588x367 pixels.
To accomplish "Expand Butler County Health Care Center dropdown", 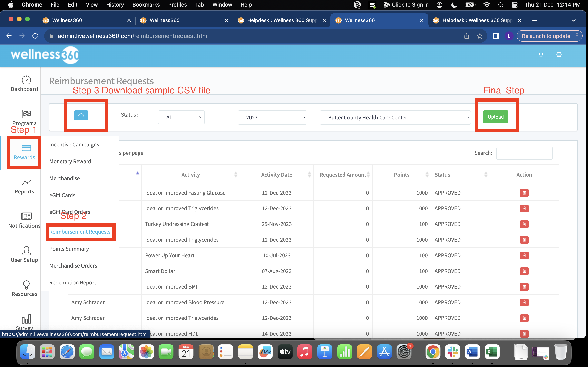I will tap(395, 117).
